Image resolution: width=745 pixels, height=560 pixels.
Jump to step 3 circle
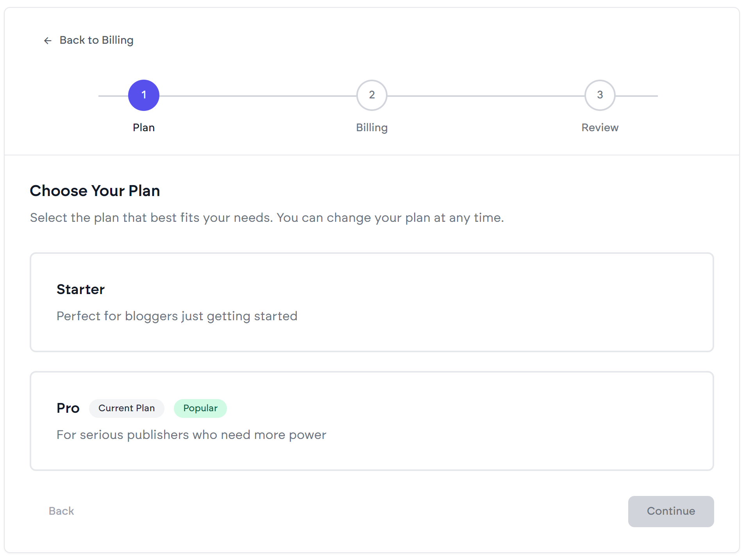coord(600,95)
